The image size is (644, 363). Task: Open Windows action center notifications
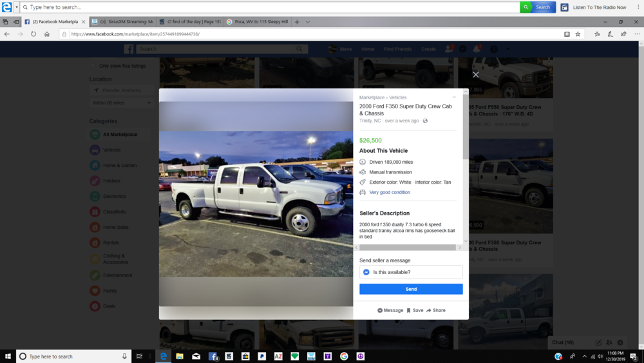pos(634,357)
